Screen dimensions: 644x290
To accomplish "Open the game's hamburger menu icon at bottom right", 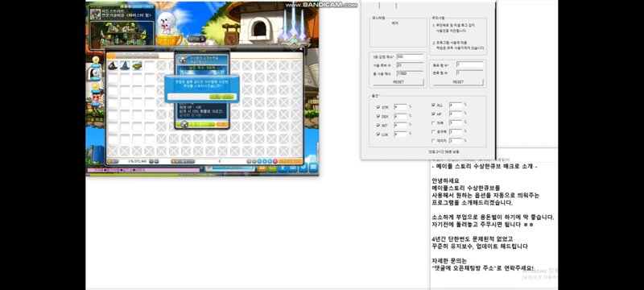I will (313, 168).
